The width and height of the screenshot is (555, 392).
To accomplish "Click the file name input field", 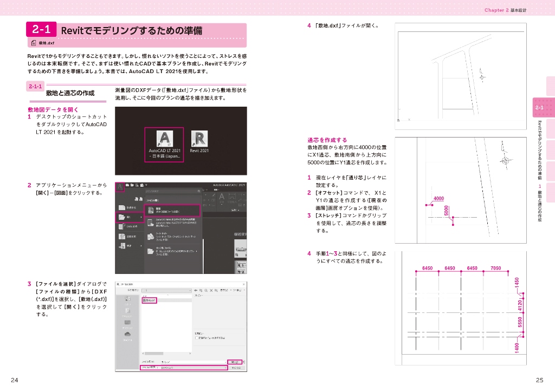I will 192,361.
